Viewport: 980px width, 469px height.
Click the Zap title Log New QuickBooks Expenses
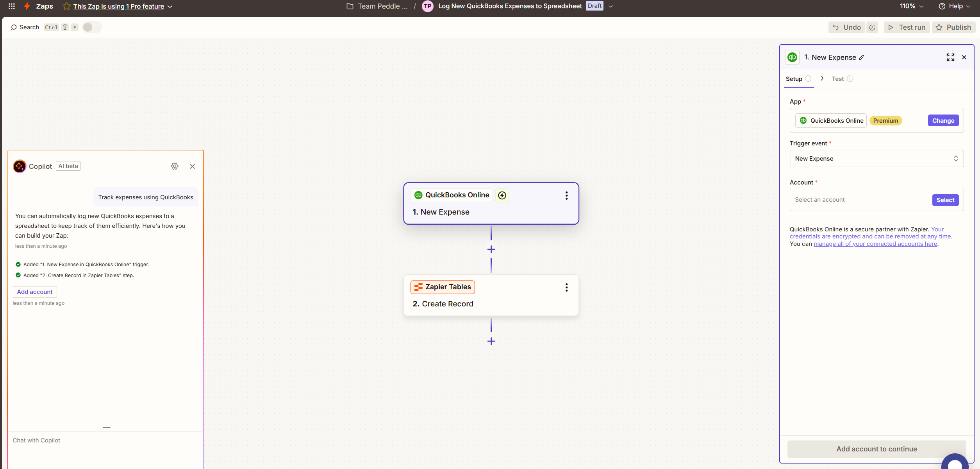[510, 6]
